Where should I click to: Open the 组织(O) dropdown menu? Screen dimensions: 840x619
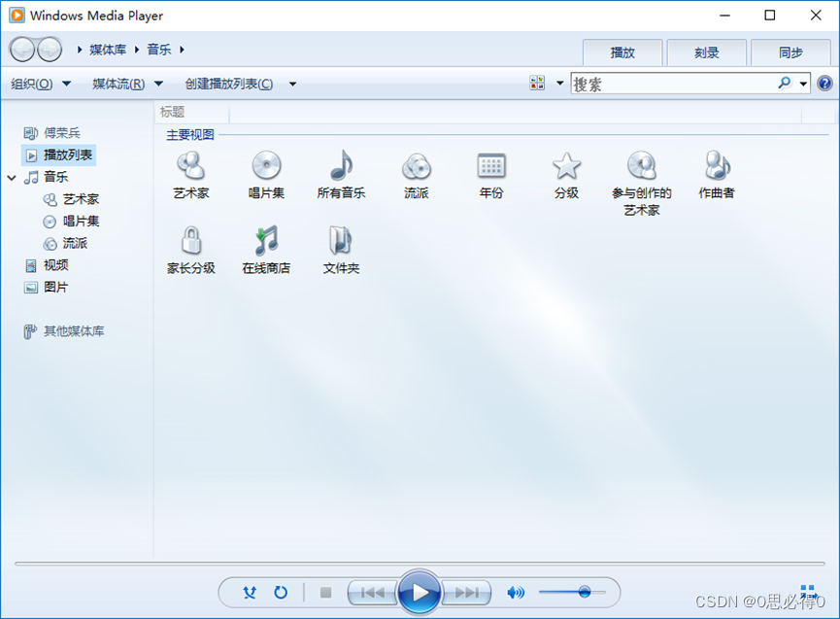41,84
